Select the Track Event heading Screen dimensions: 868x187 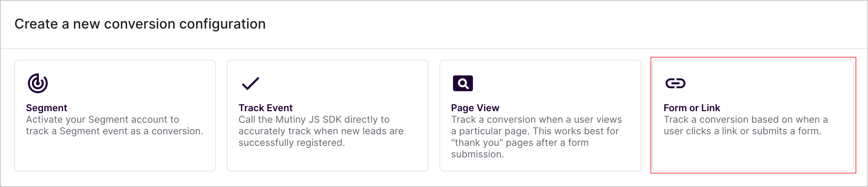[x=265, y=108]
